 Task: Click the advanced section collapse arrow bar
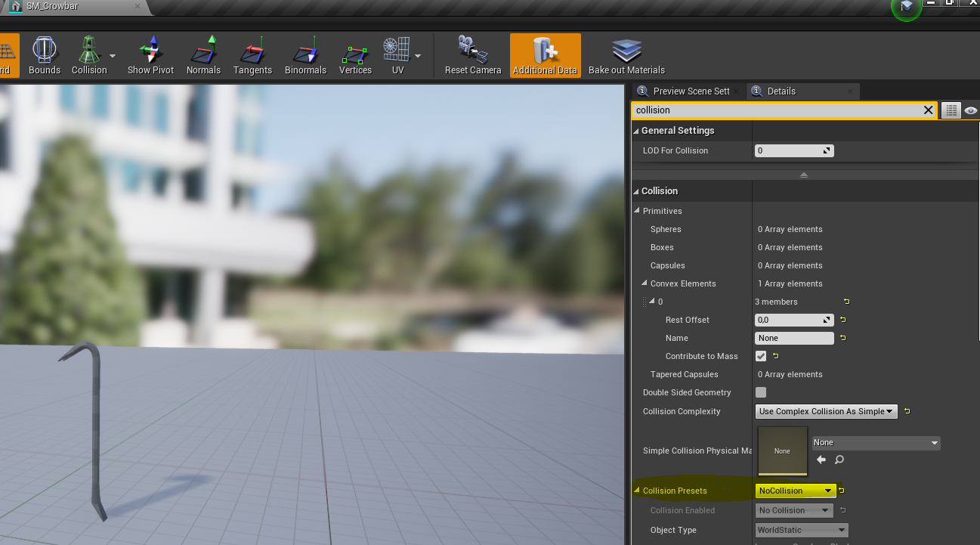(x=804, y=175)
